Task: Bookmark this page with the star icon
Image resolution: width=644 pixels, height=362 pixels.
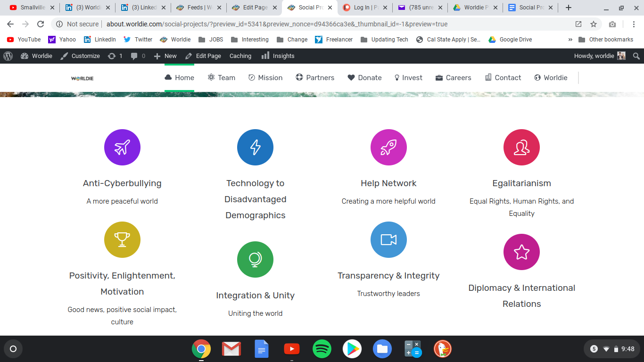Action: point(594,24)
